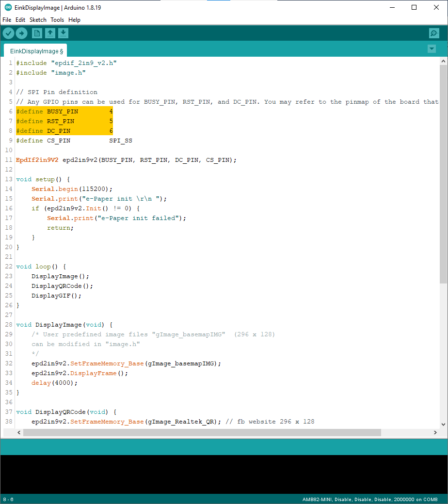This screenshot has height=504, width=448.
Task: Open the File menu
Action: 7,20
